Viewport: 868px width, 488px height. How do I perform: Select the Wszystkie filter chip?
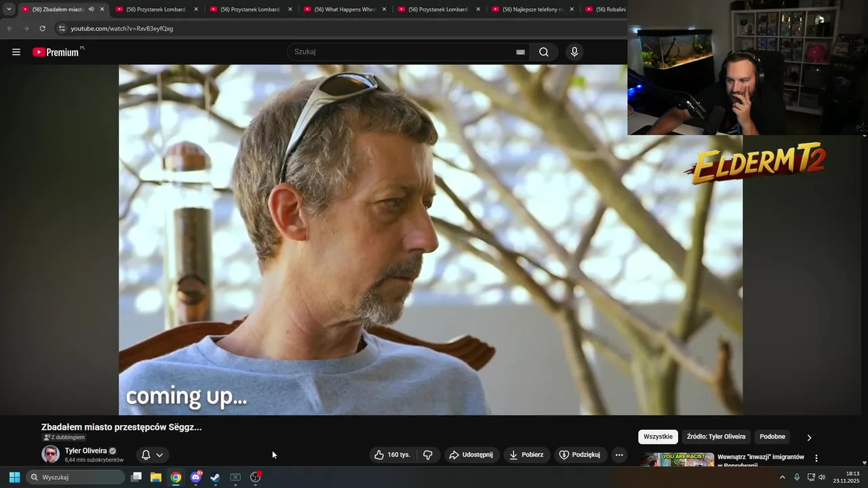pyautogui.click(x=658, y=436)
